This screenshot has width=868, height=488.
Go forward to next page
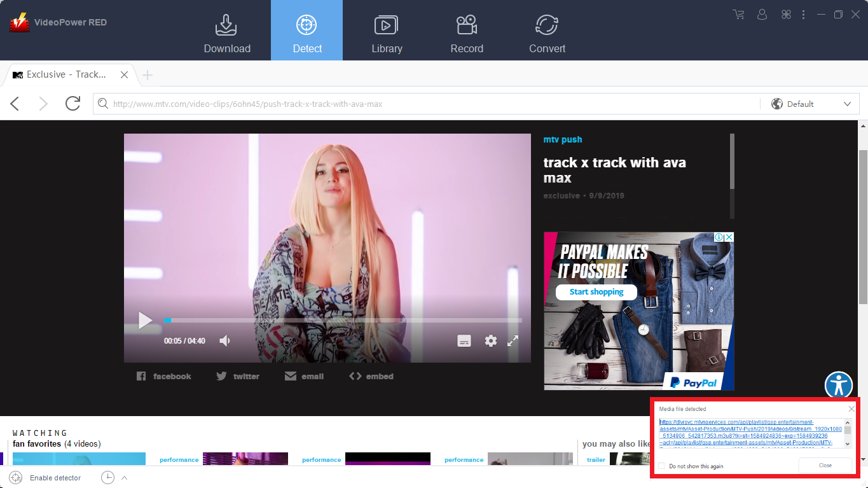43,104
